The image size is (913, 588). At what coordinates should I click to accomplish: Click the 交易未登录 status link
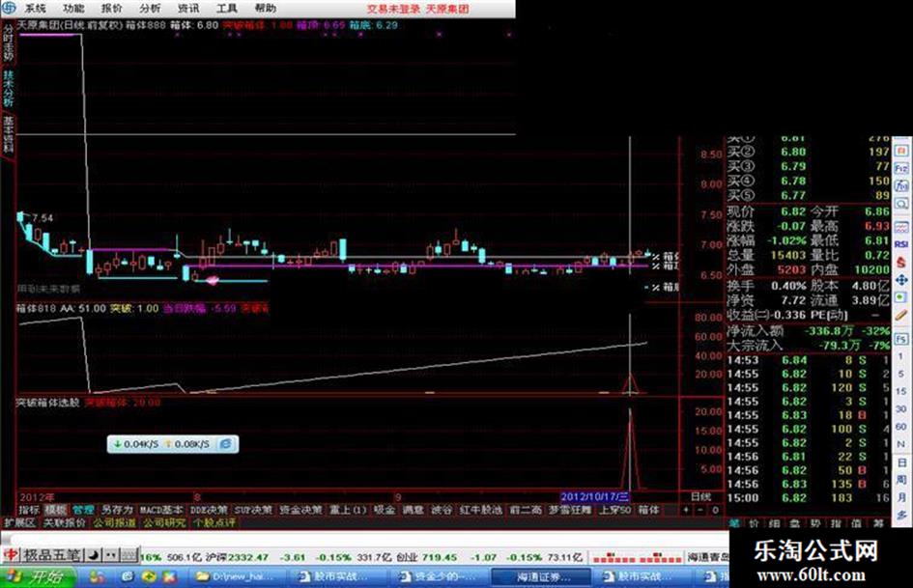click(x=393, y=9)
